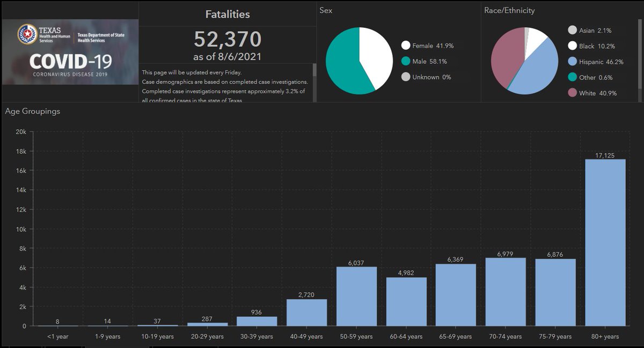The width and height of the screenshot is (644, 348).
Task: Select the 75-79 years bar
Action: coord(555,292)
